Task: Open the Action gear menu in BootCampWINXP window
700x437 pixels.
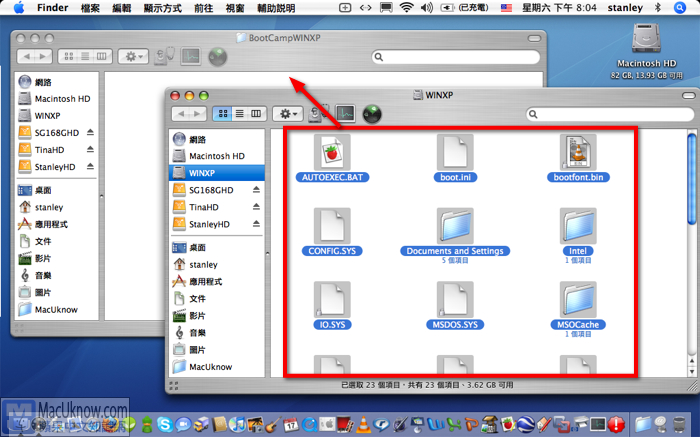Action: click(x=133, y=57)
